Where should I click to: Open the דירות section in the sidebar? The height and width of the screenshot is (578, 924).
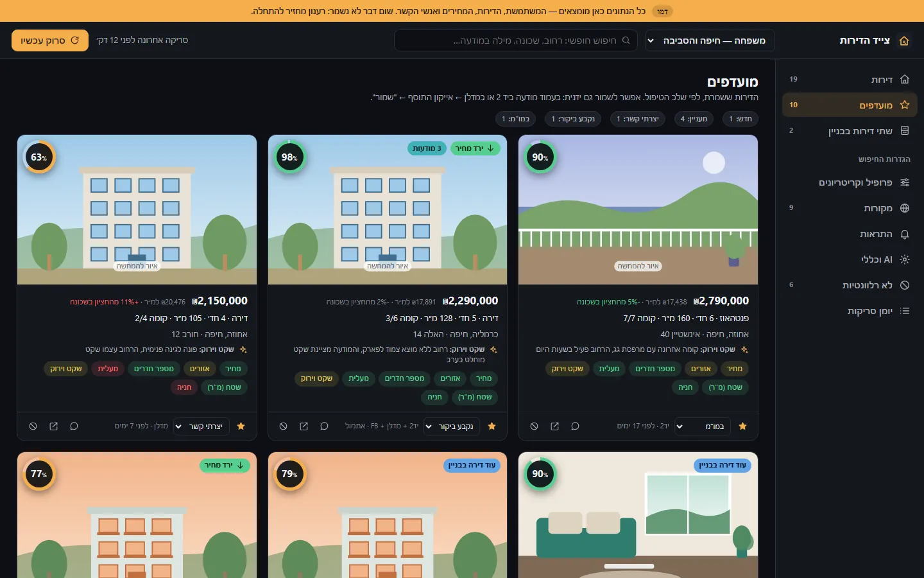[850, 80]
